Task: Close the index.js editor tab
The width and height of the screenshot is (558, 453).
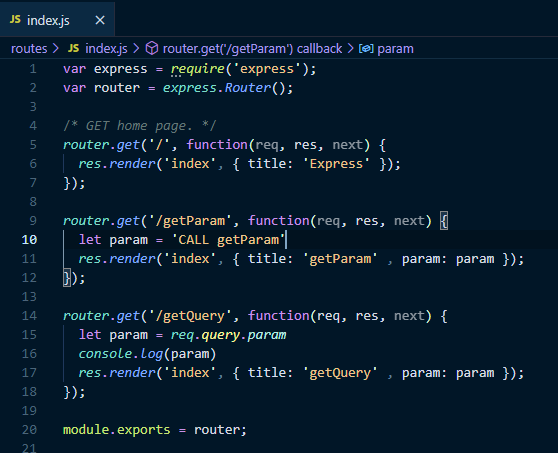Action: click(x=100, y=20)
